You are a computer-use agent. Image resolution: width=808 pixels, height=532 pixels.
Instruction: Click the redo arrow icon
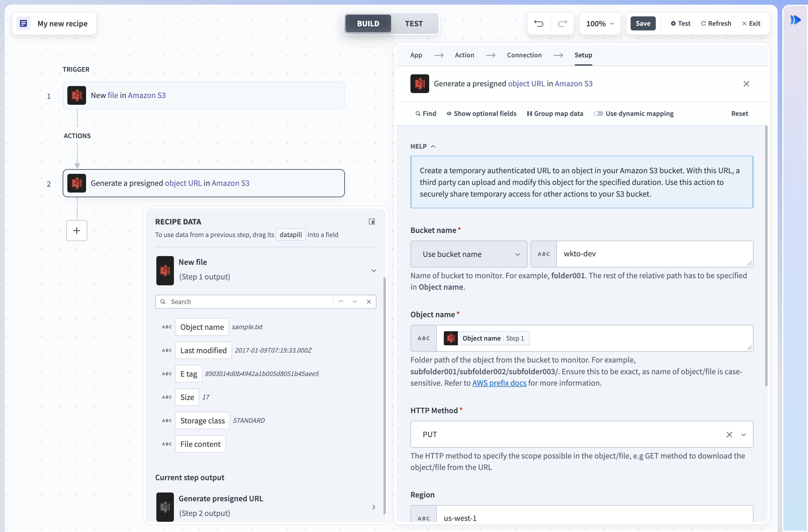click(x=563, y=23)
